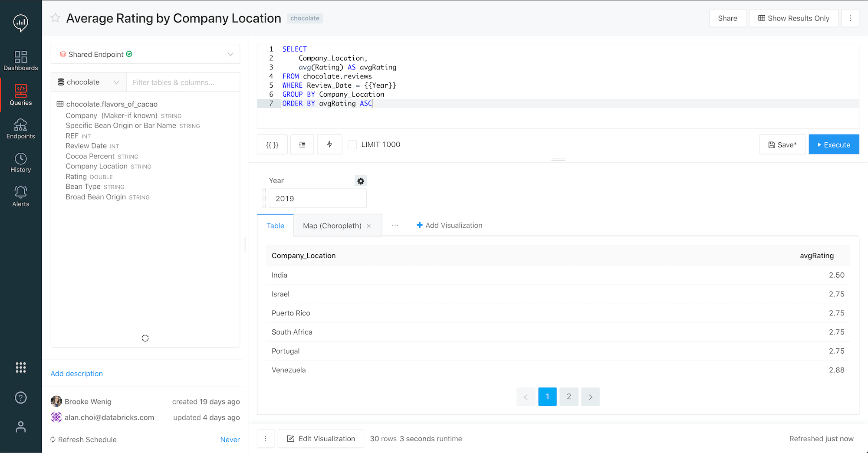Open the Queries section in the sidebar
This screenshot has width=868, height=453.
20,95
